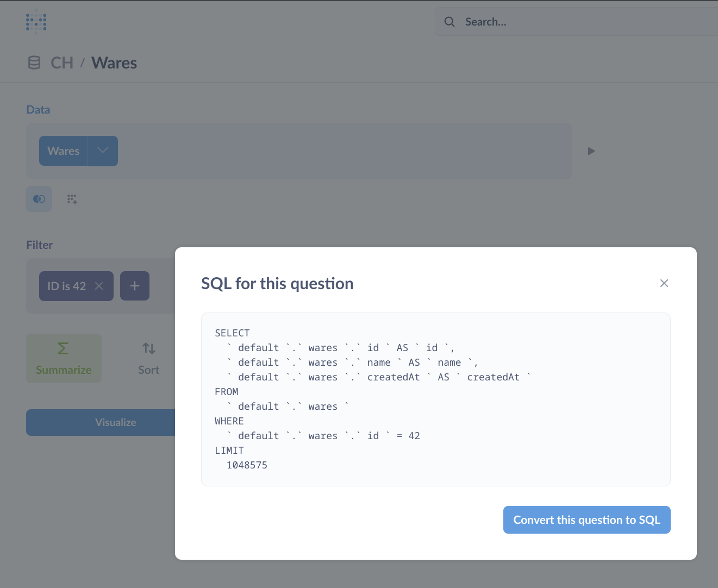Click the Visualize button
718x588 pixels.
tap(116, 422)
